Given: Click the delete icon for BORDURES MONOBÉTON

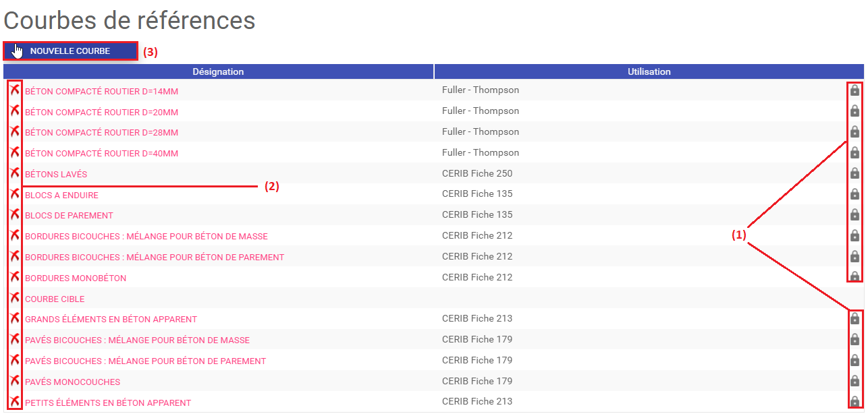Looking at the screenshot, I should click(14, 277).
